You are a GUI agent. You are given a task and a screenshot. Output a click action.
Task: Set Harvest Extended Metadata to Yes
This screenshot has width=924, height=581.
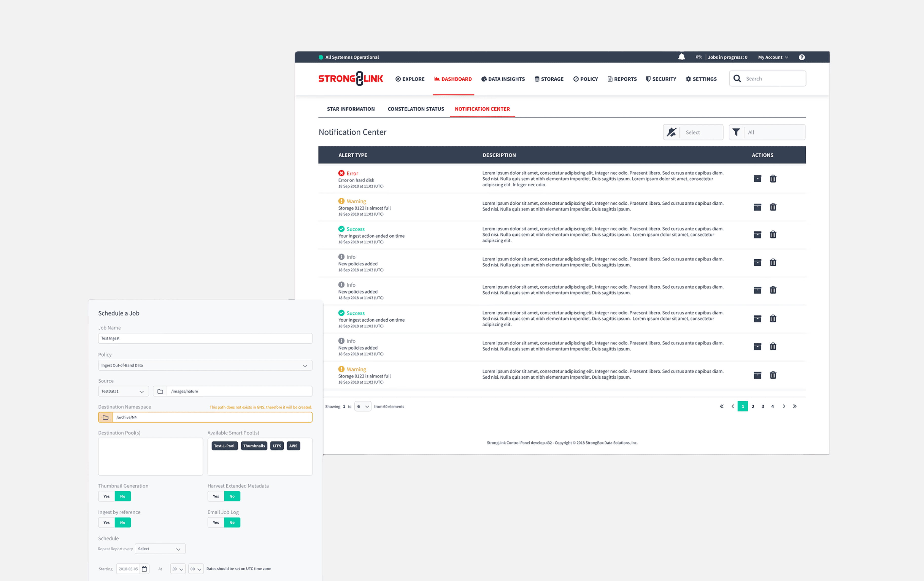216,496
